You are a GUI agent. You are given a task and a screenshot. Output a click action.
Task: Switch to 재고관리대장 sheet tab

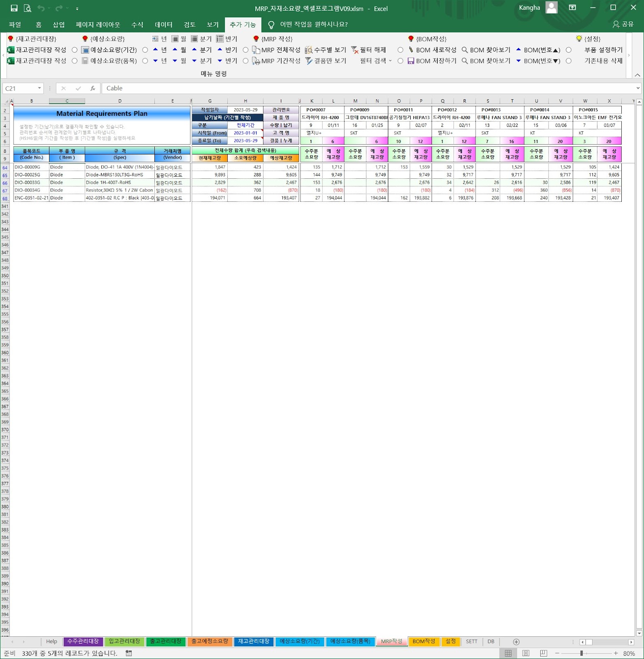[x=254, y=642]
